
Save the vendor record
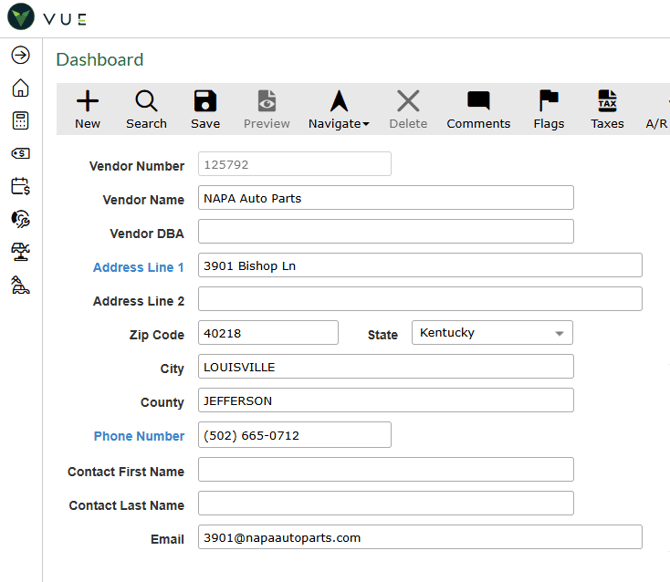tap(205, 109)
